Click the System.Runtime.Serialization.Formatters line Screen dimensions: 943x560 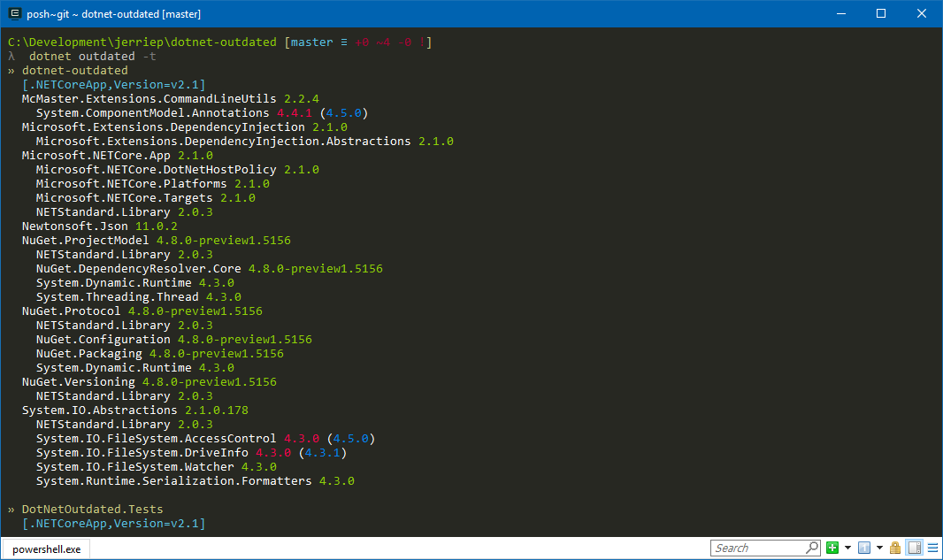(195, 480)
